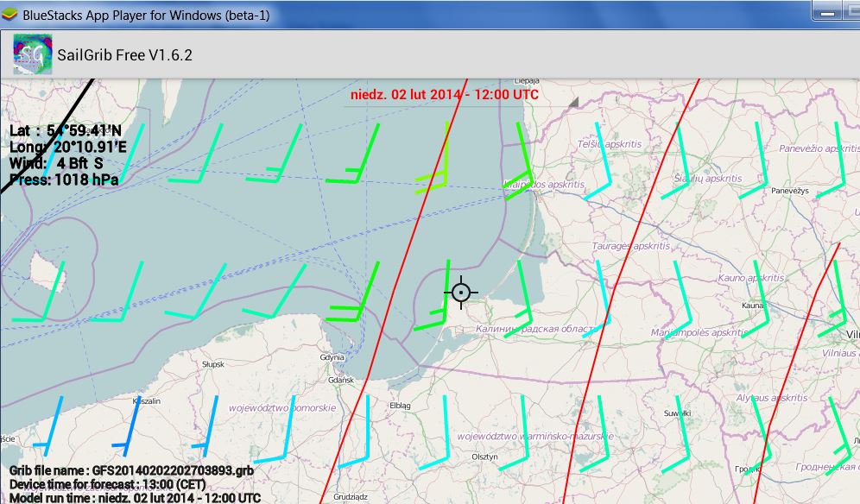Click the Koszalin city label
The height and width of the screenshot is (504, 860).
pyautogui.click(x=147, y=401)
